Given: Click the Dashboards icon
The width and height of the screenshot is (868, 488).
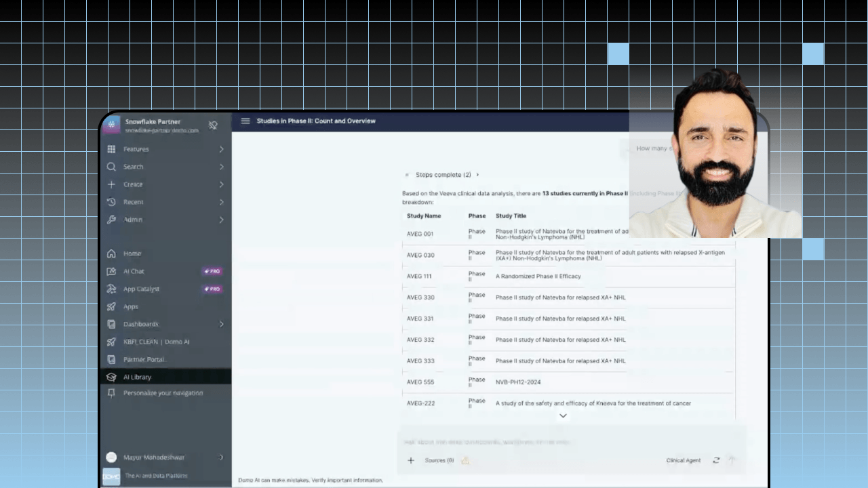Looking at the screenshot, I should [x=111, y=324].
